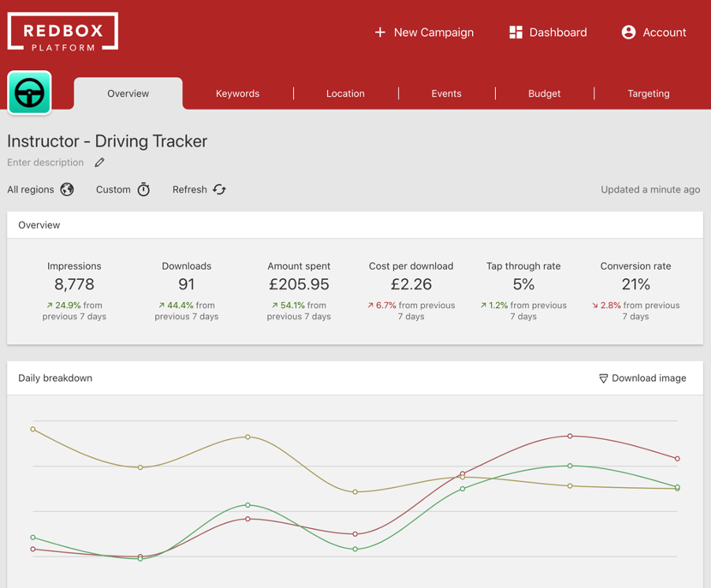Open the Events tab

pyautogui.click(x=446, y=93)
